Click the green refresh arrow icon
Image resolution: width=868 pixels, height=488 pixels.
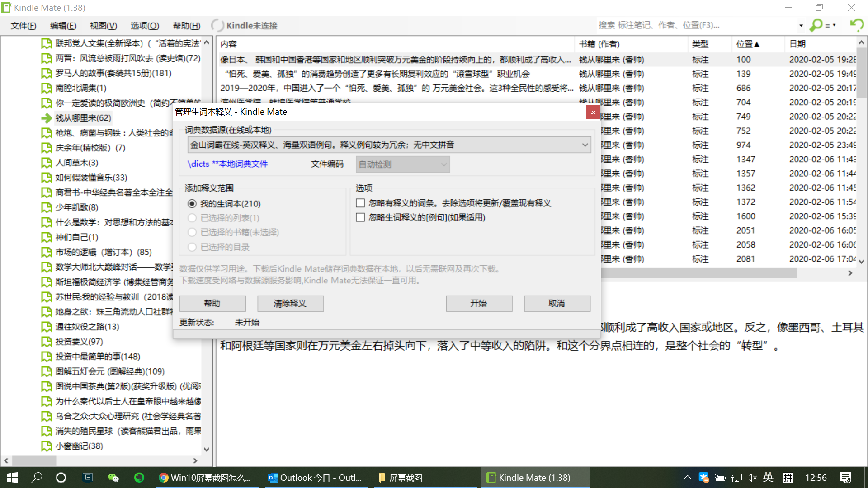pos(856,25)
